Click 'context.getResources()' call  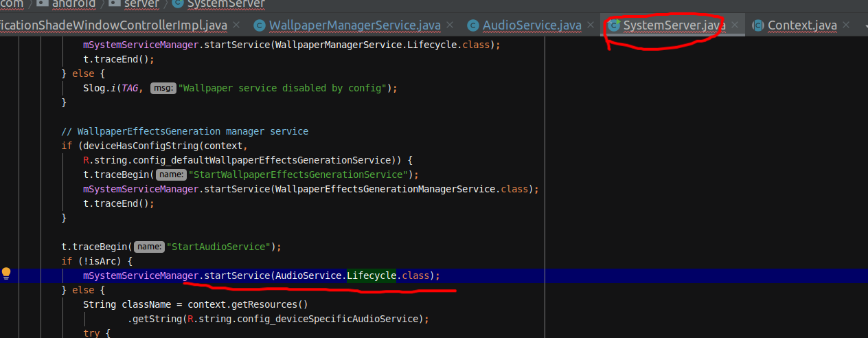tap(248, 304)
